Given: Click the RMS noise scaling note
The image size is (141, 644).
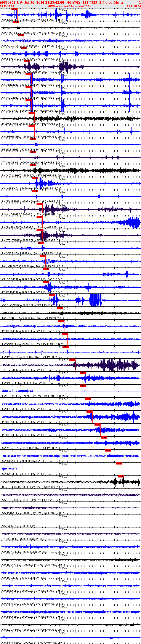Looking at the screenshot, I should (70, 6).
